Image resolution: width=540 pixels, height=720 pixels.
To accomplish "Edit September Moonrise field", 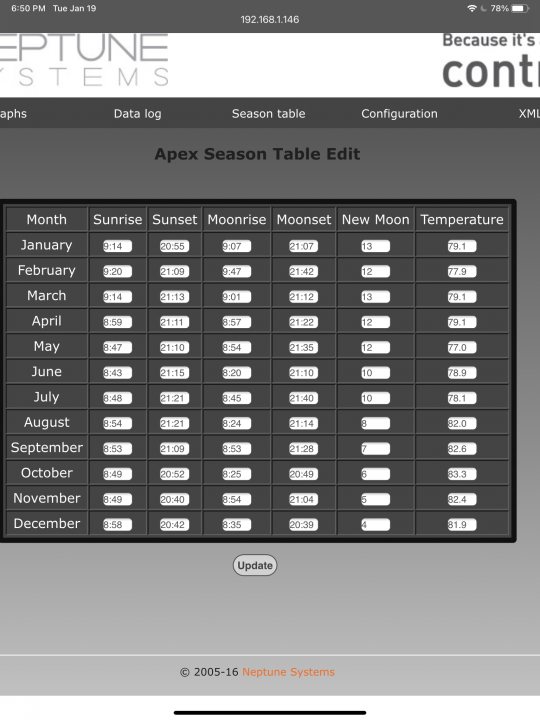I will pyautogui.click(x=236, y=448).
